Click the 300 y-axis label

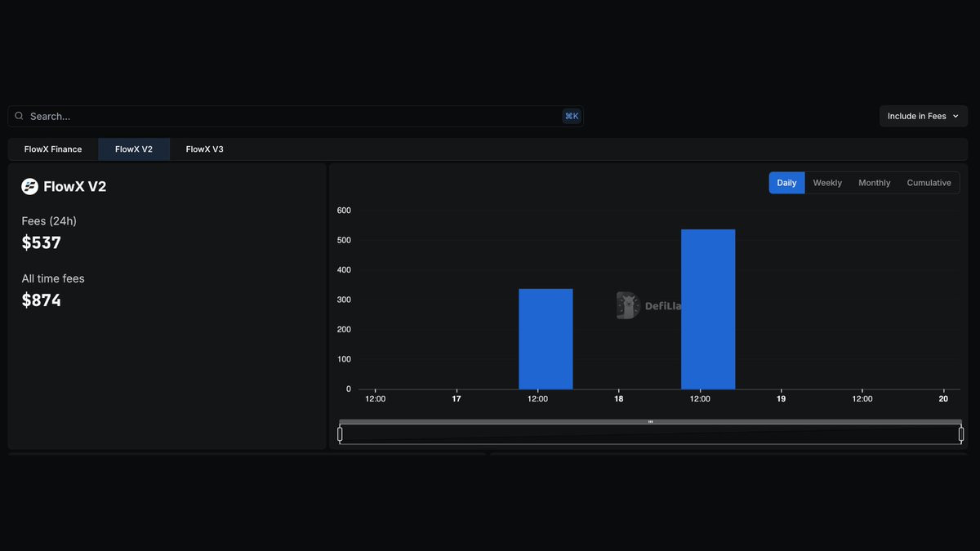pyautogui.click(x=344, y=300)
